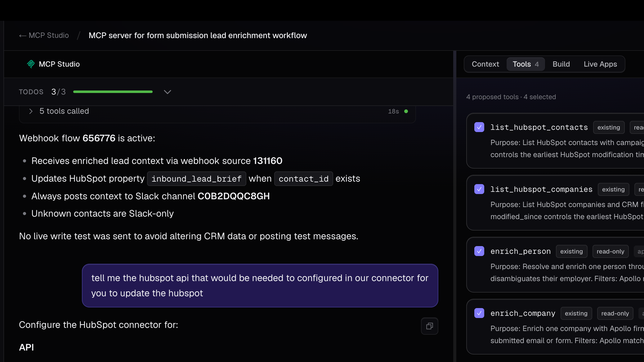Click the 'read-only' tag on enrich_person
644x362 pixels.
tap(610, 251)
